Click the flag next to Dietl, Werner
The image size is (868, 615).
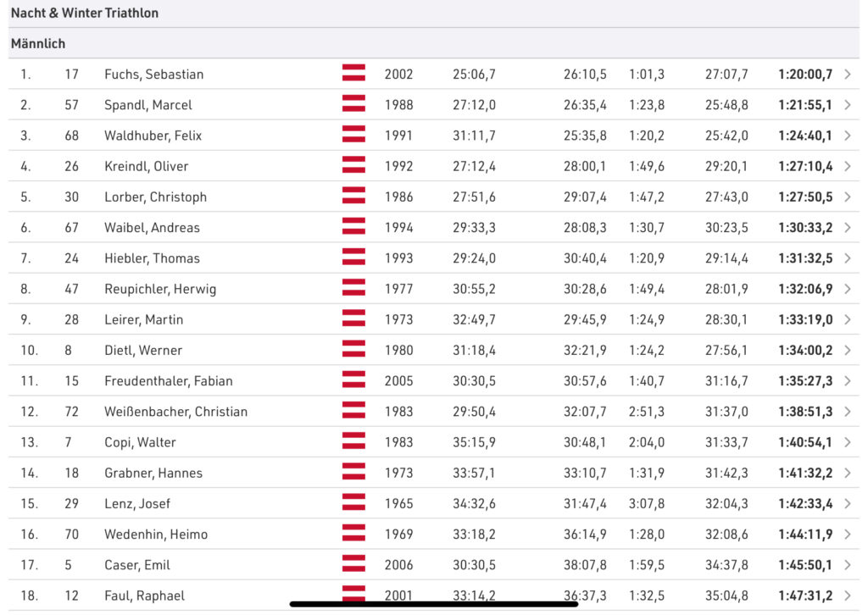pos(353,350)
